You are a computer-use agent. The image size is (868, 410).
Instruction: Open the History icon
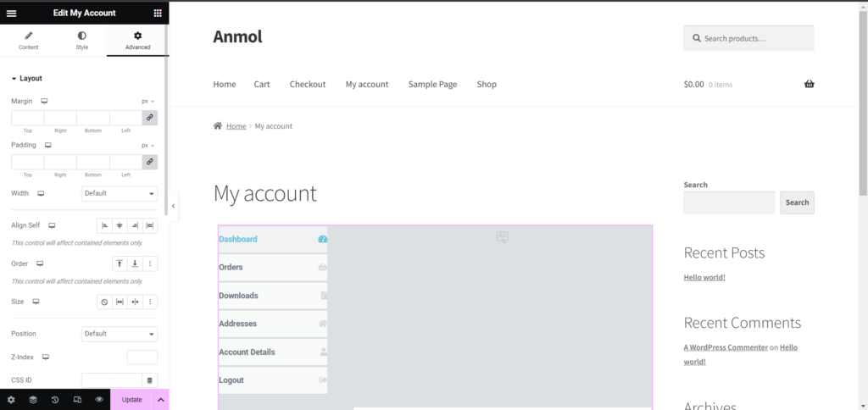click(x=55, y=400)
